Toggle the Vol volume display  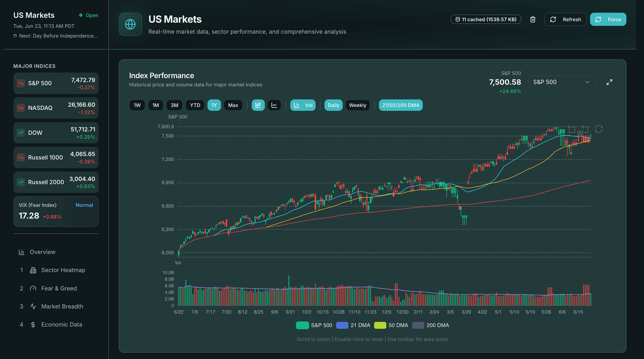coord(303,105)
